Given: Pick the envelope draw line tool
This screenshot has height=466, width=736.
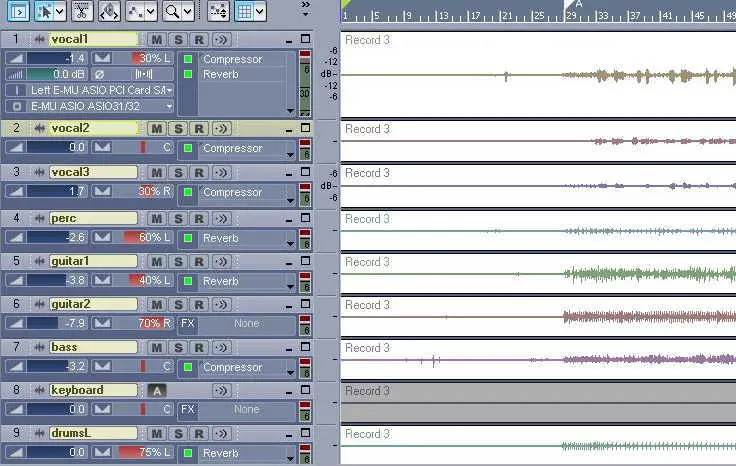Looking at the screenshot, I should pos(136,11).
